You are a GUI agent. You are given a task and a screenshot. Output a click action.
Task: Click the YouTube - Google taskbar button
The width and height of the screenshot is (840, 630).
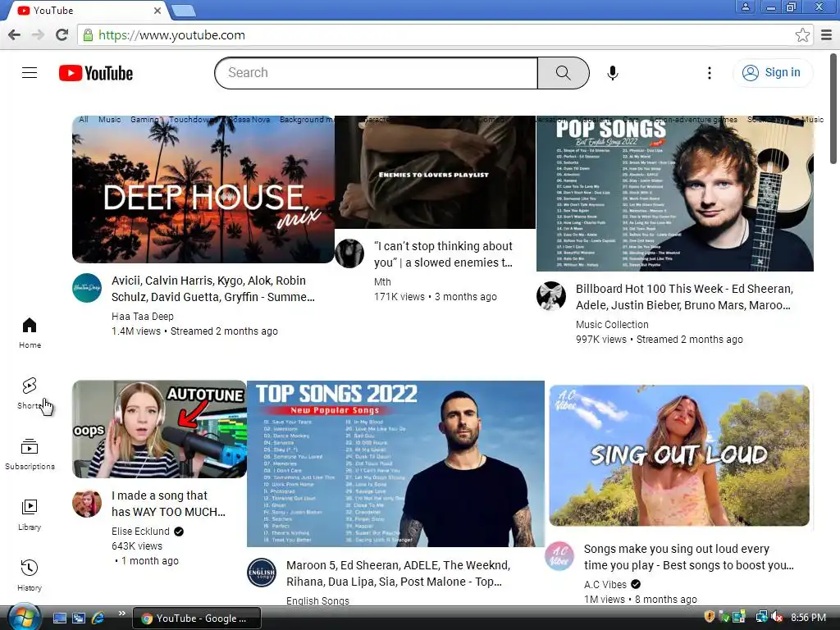(x=197, y=619)
